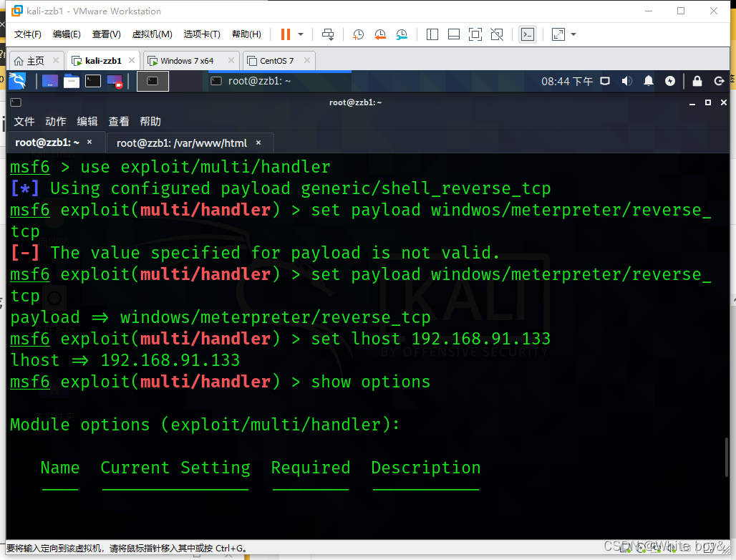This screenshot has width=736, height=560.
Task: Open the 选项卡(T) menu
Action: (202, 34)
